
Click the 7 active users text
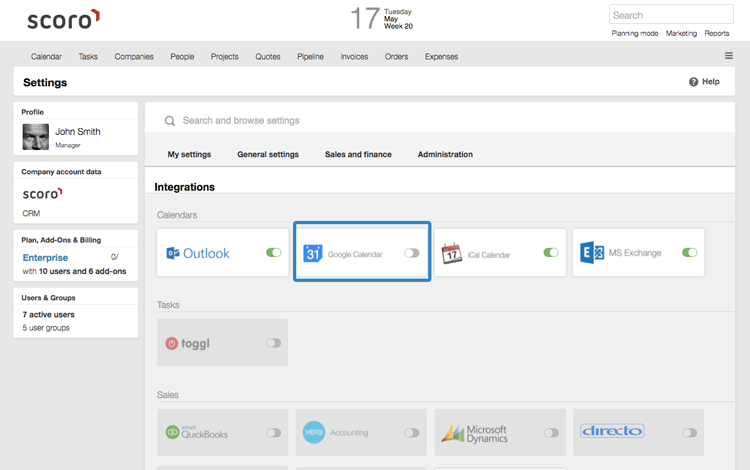pos(48,315)
